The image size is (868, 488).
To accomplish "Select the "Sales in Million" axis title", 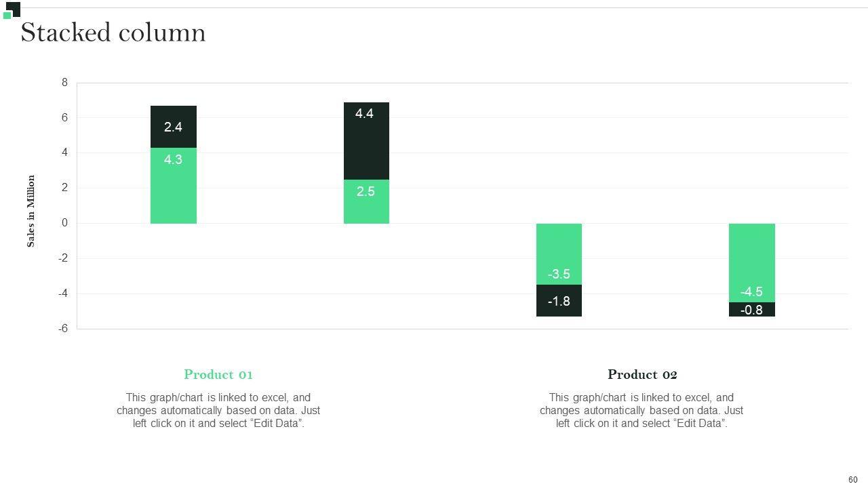I will (31, 211).
